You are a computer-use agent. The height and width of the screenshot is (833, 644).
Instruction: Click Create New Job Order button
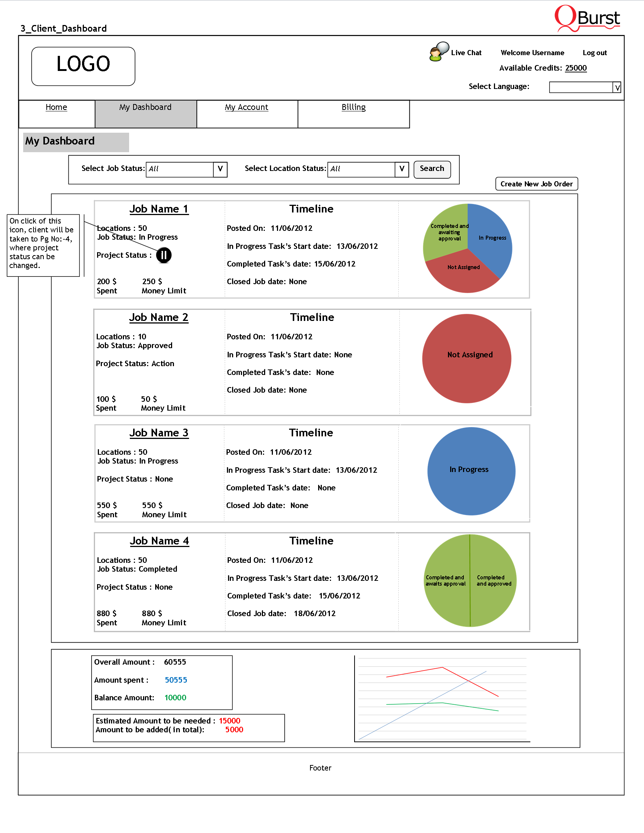(x=536, y=184)
